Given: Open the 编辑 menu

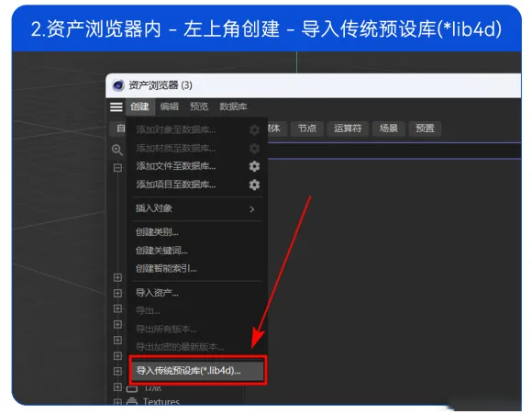Looking at the screenshot, I should (x=170, y=106).
